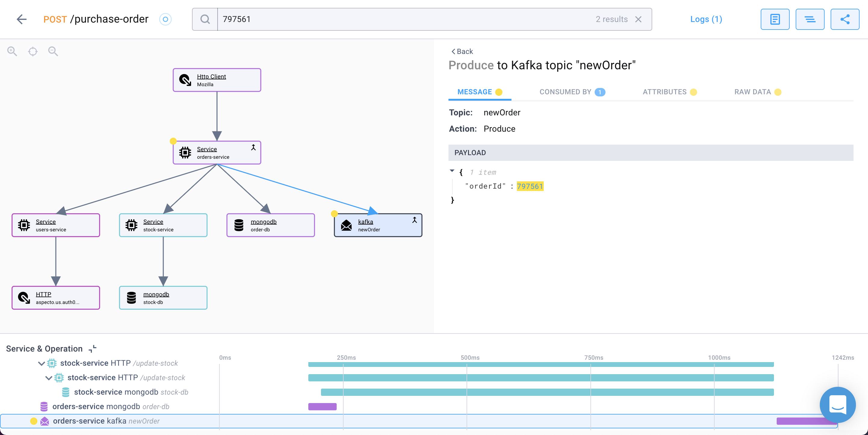Click the purple order-db timeline bar
The width and height of the screenshot is (868, 435).
(x=322, y=406)
